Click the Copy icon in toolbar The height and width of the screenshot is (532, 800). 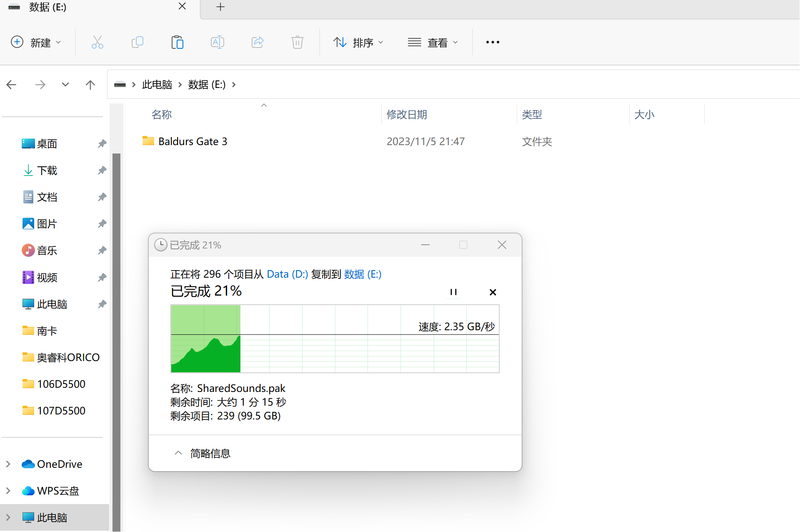pyautogui.click(x=137, y=42)
